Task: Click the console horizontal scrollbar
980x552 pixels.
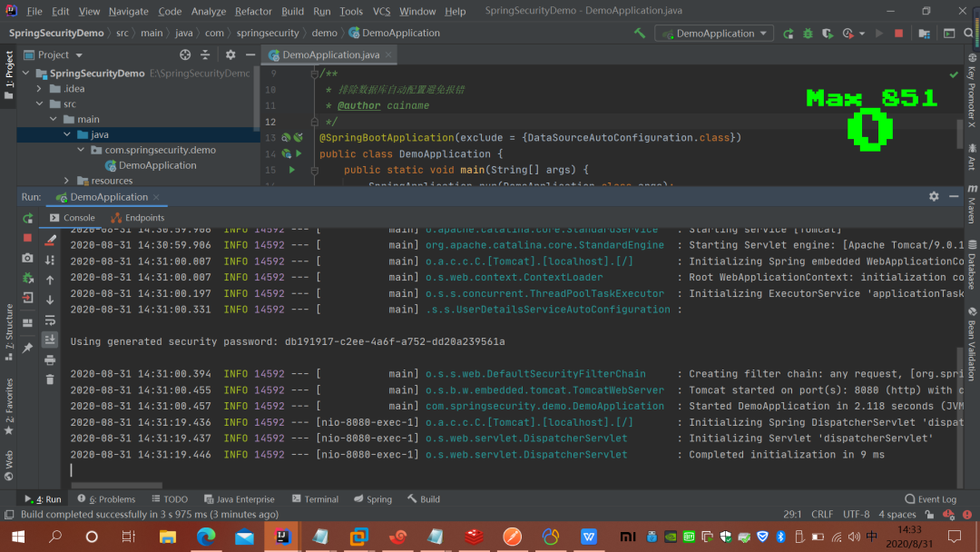Action: coord(116,485)
